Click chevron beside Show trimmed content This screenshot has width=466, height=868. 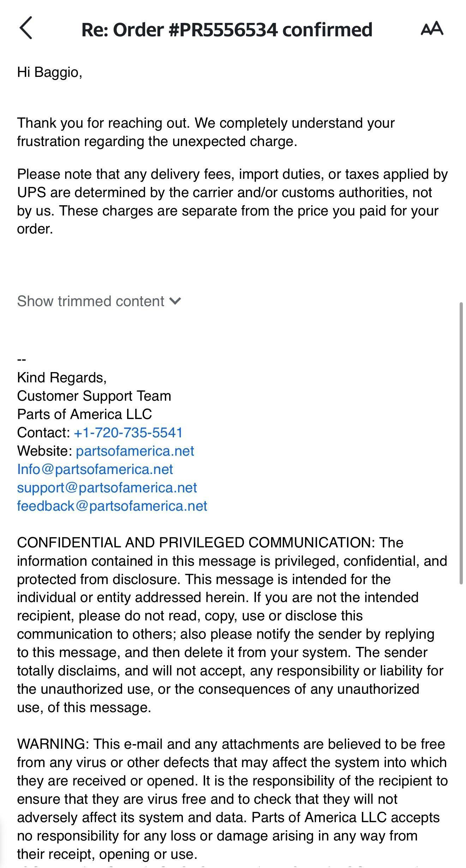tap(175, 301)
